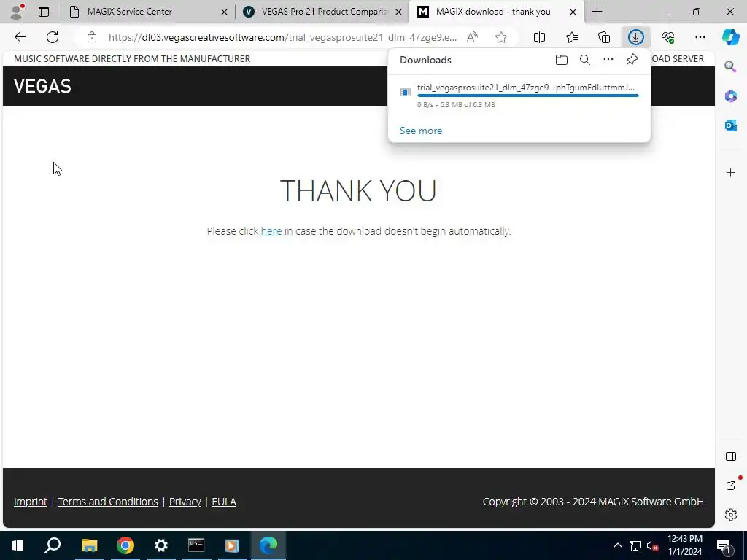
Task: Close the MAGIX download thank you tab
Action: click(x=573, y=12)
